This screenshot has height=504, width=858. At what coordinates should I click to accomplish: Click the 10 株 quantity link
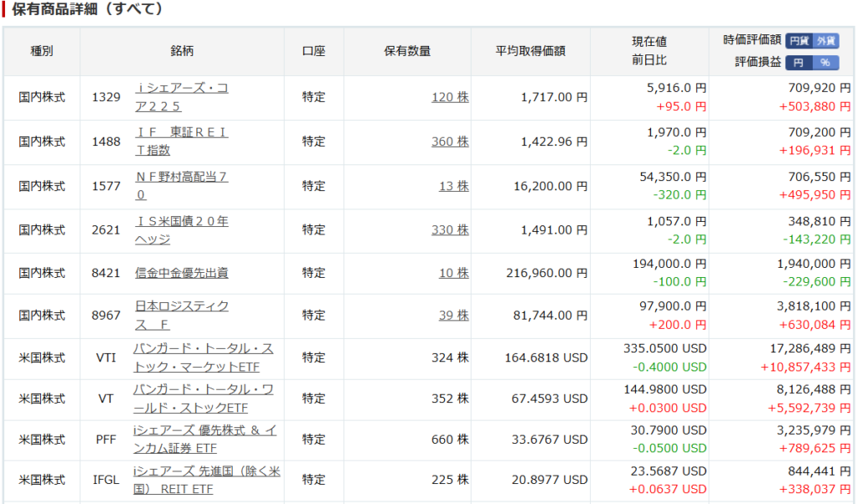pyautogui.click(x=453, y=273)
